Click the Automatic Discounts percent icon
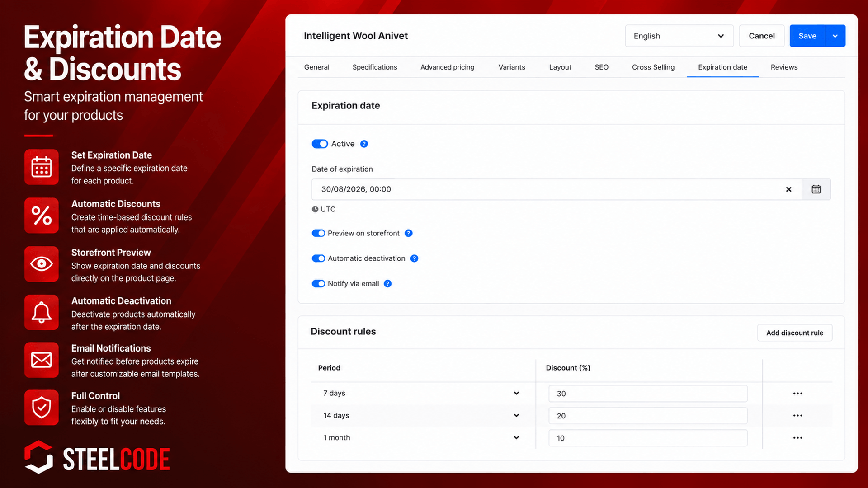868x488 pixels. coord(42,216)
